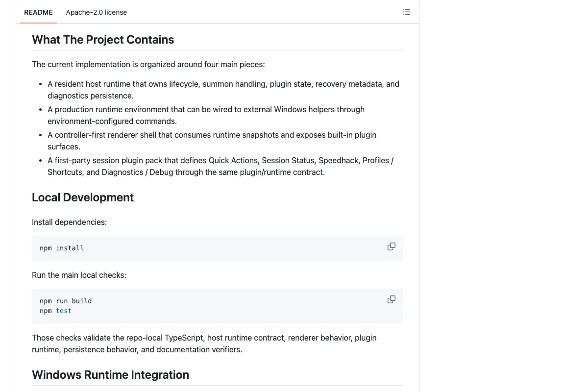The width and height of the screenshot is (588, 392).
Task: Click the Windows Runtime Integration heading
Action: click(110, 375)
